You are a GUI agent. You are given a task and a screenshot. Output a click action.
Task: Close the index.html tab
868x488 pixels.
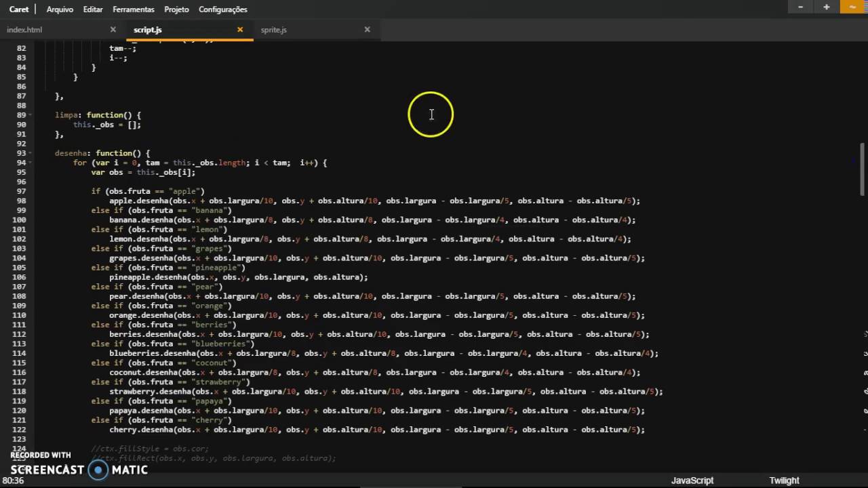click(x=113, y=30)
